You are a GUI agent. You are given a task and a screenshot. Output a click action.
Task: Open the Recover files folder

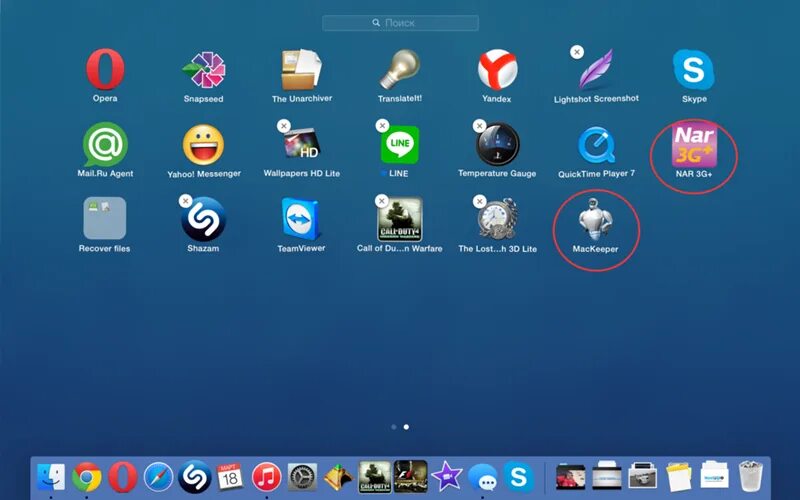(105, 218)
